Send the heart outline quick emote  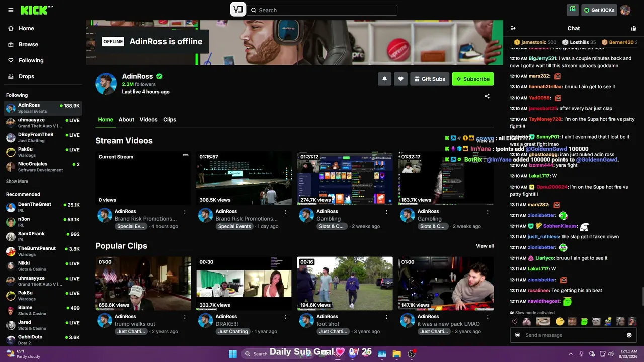514,322
